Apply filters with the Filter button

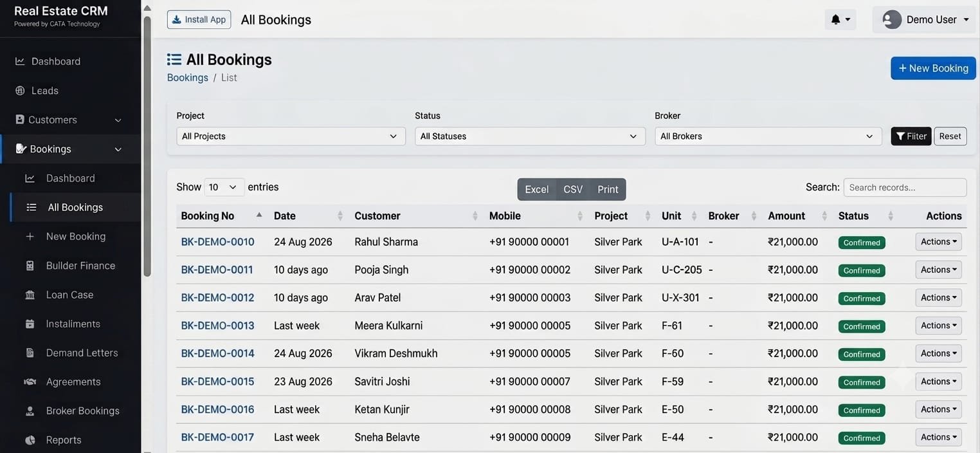click(911, 136)
